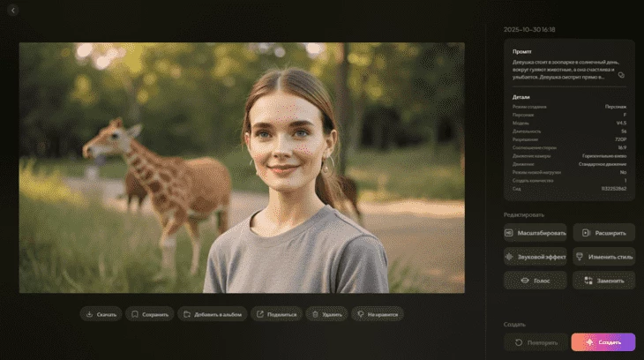Open the Расширить extend option
This screenshot has width=644, height=360.
click(x=603, y=233)
